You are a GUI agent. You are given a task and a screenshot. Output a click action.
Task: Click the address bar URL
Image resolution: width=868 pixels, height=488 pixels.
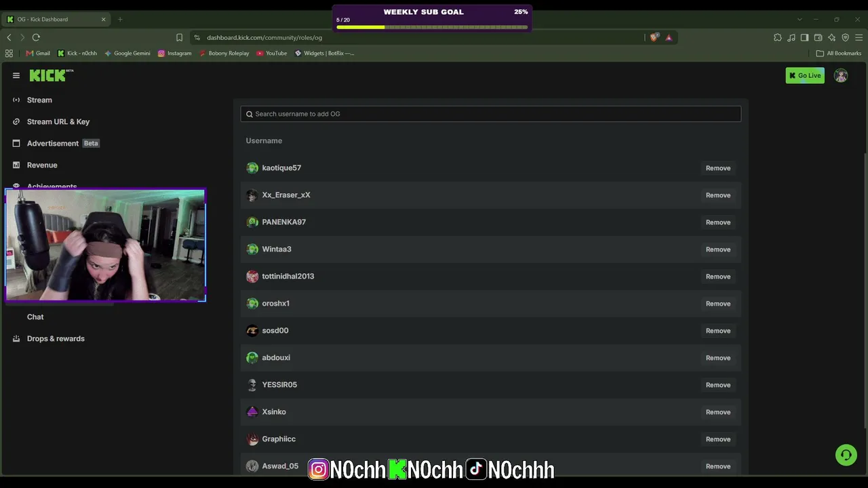(x=264, y=37)
